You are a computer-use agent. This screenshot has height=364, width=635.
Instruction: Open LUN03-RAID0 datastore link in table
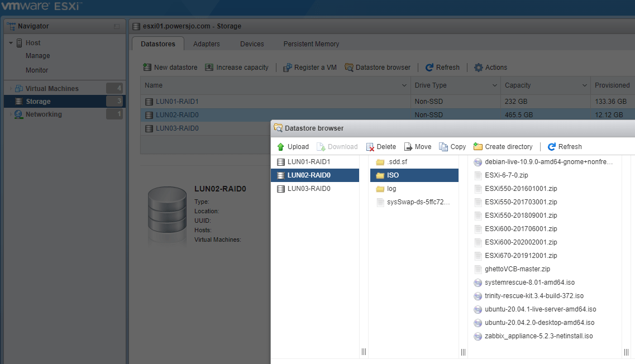tap(177, 128)
